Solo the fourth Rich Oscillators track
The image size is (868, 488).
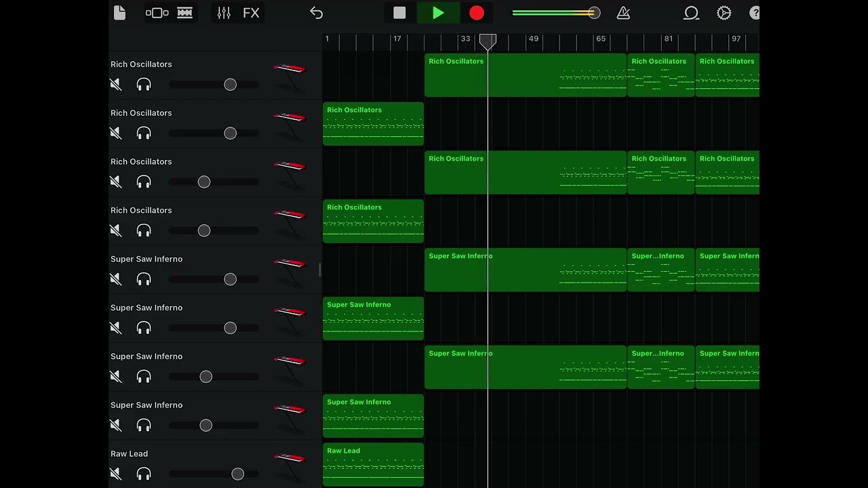(x=144, y=231)
